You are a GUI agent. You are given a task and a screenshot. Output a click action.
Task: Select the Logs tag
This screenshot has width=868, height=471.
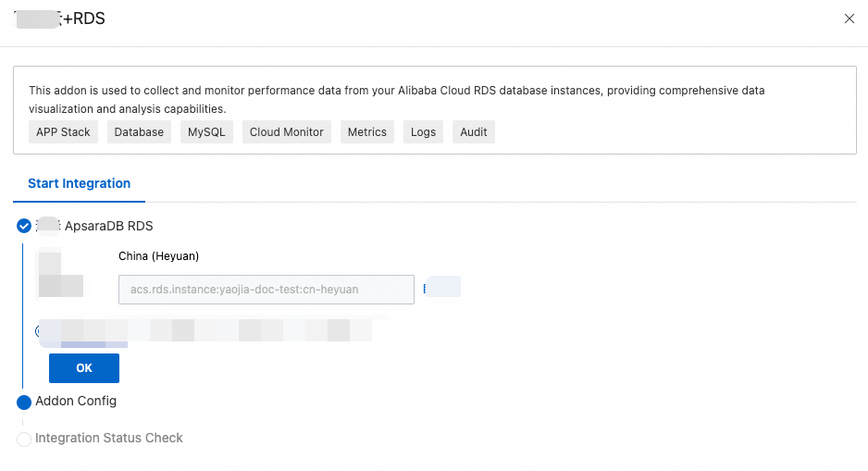(x=423, y=132)
